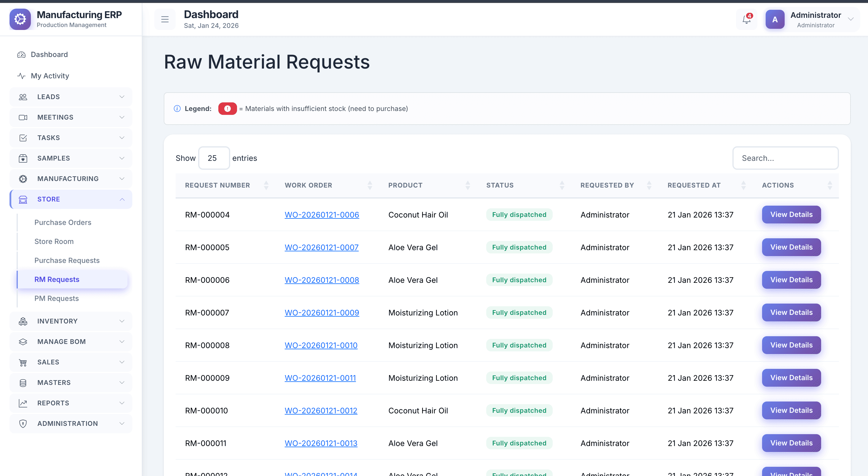
Task: Click the Manufacturing ERP gear logo
Action: pyautogui.click(x=20, y=20)
